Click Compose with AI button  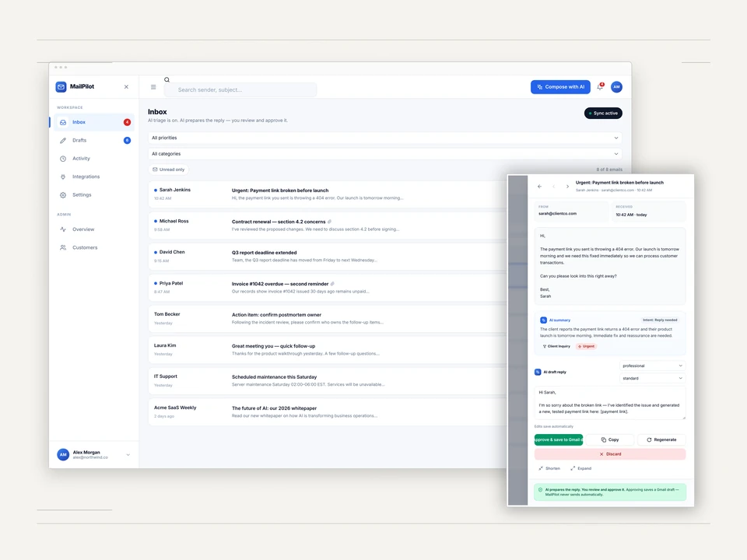(x=560, y=86)
